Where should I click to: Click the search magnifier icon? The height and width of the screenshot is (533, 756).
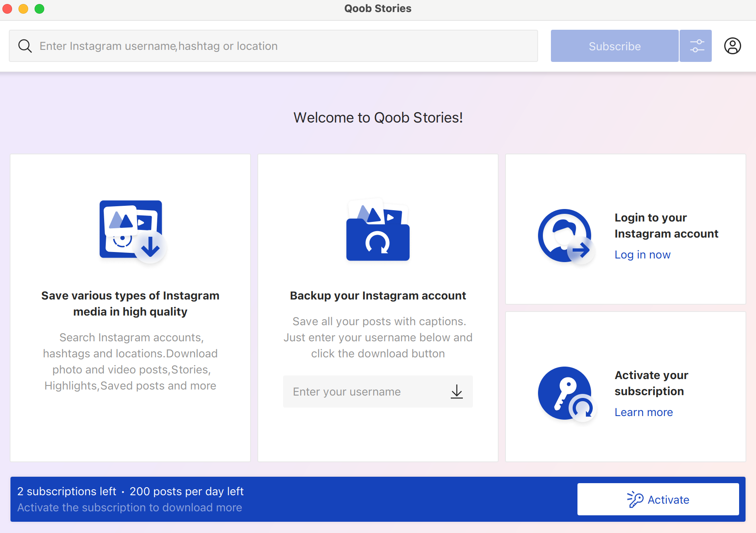25,46
